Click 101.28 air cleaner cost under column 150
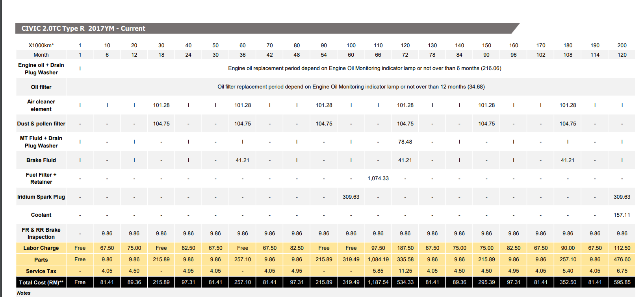 coord(486,105)
